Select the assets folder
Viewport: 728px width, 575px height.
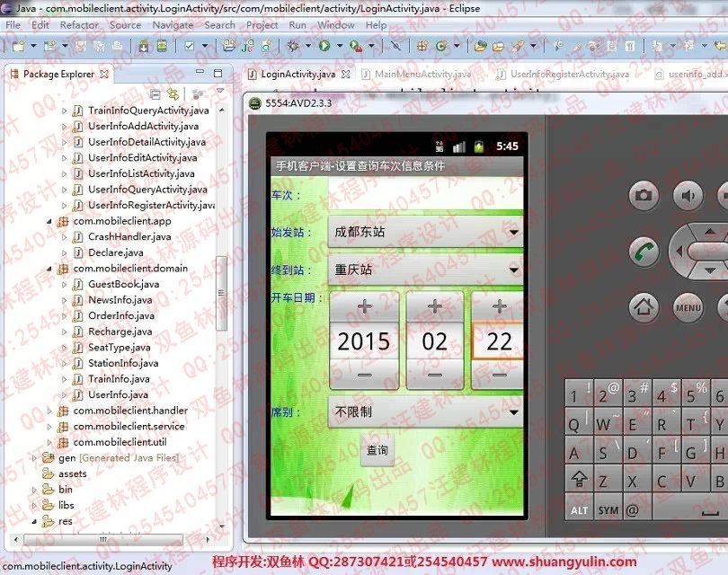pyautogui.click(x=72, y=473)
